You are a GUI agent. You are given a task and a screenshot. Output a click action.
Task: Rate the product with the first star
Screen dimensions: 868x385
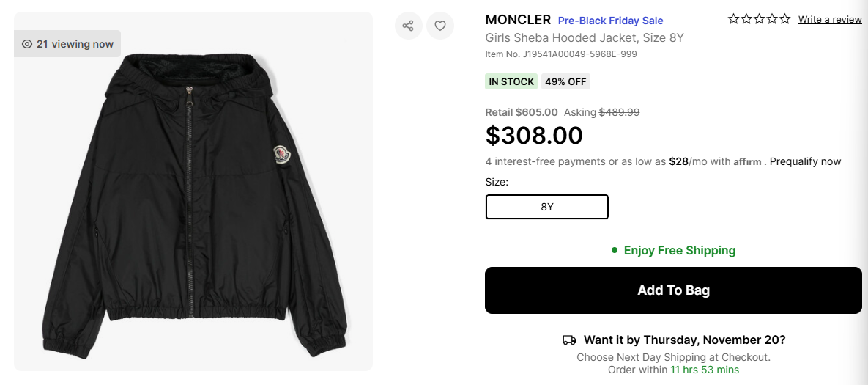(733, 19)
